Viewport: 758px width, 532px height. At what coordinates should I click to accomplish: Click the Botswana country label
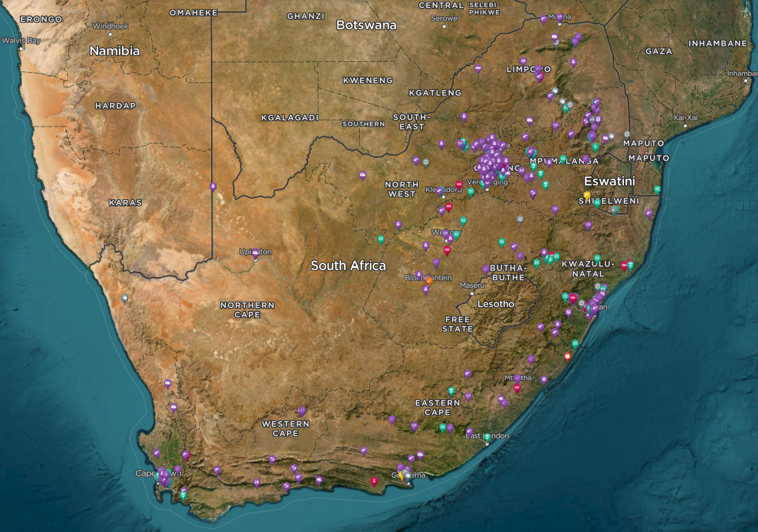click(x=367, y=25)
